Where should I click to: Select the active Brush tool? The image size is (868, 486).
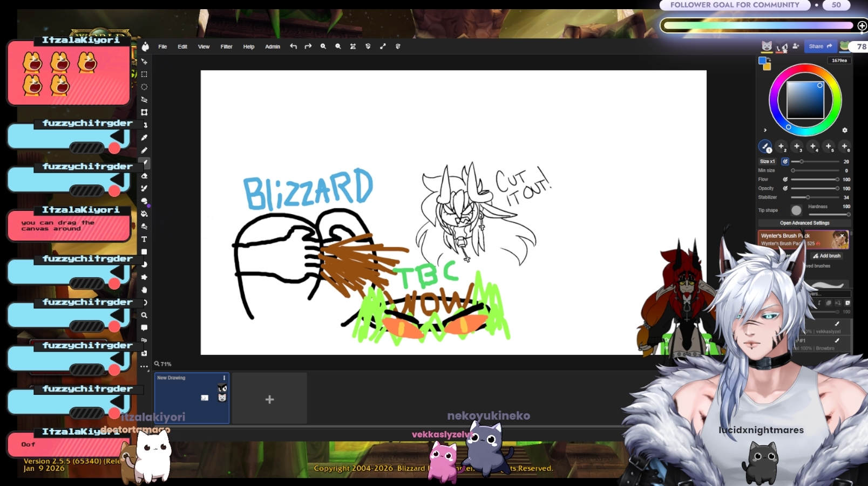[144, 163]
